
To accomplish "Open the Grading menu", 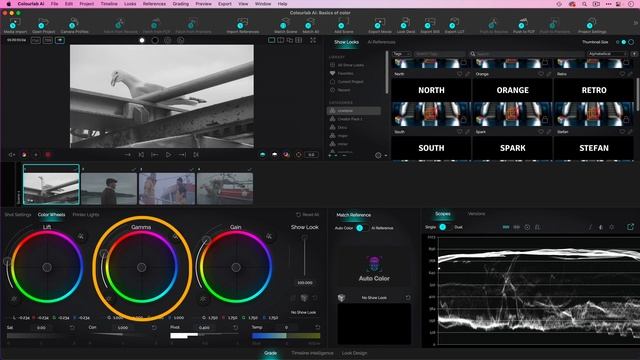I will 180,4.
